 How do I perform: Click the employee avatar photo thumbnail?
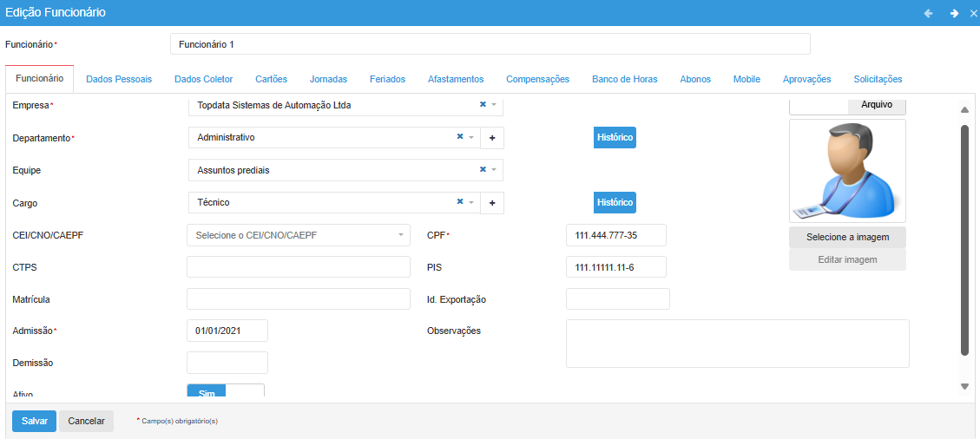tap(847, 171)
